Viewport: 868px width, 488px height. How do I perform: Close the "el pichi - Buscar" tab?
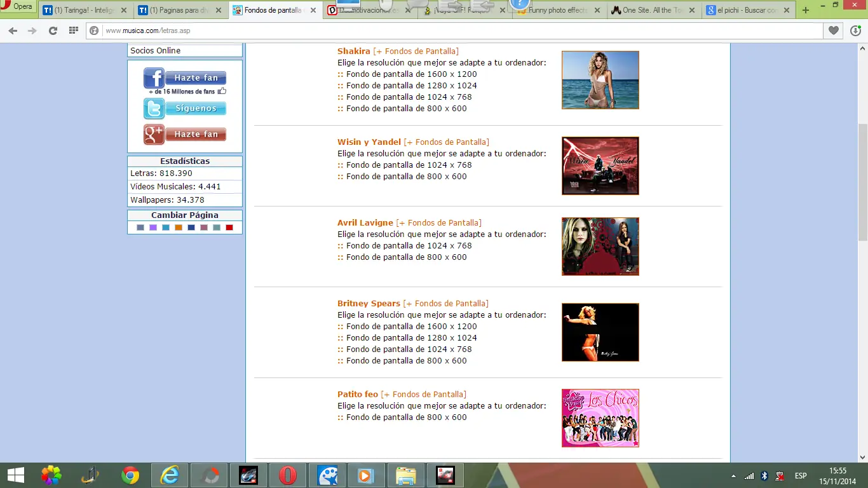tap(786, 10)
